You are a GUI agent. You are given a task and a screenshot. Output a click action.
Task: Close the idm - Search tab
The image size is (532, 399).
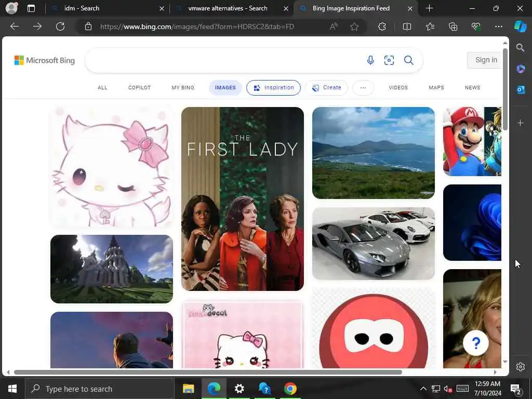tap(162, 8)
